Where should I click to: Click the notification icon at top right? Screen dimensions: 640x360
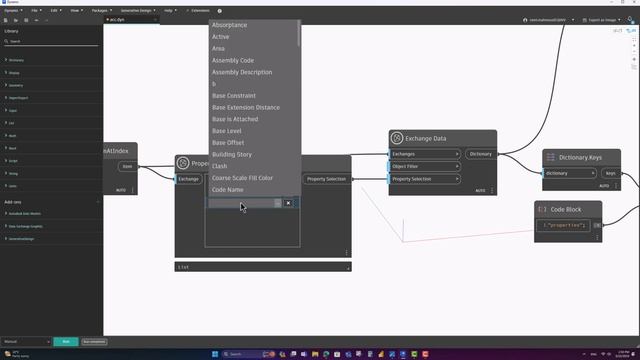[631, 20]
